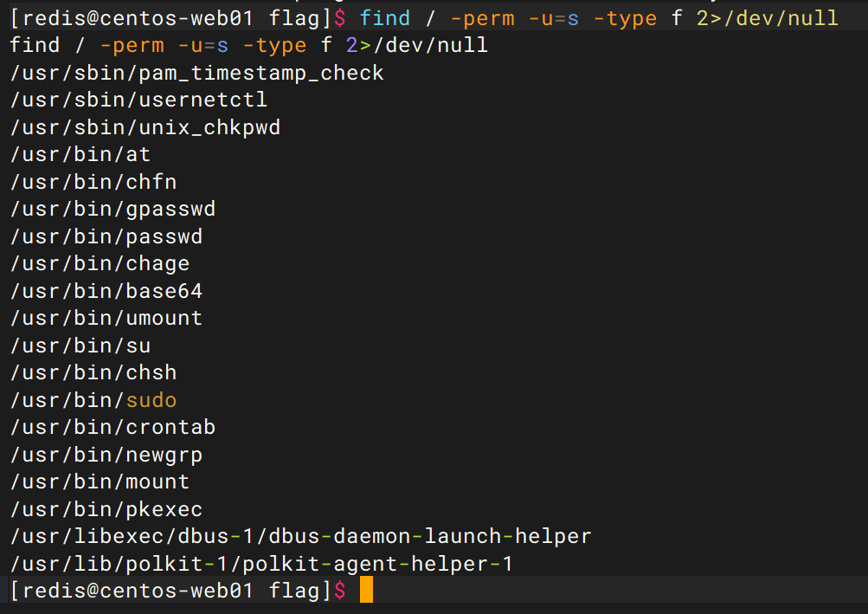
Task: Click the /usr/bin/chfn entry
Action: point(93,182)
